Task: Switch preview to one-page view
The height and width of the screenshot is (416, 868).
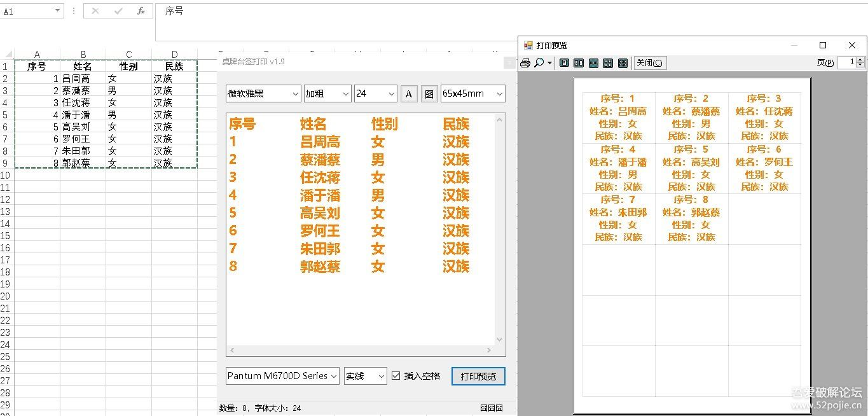Action: [563, 62]
